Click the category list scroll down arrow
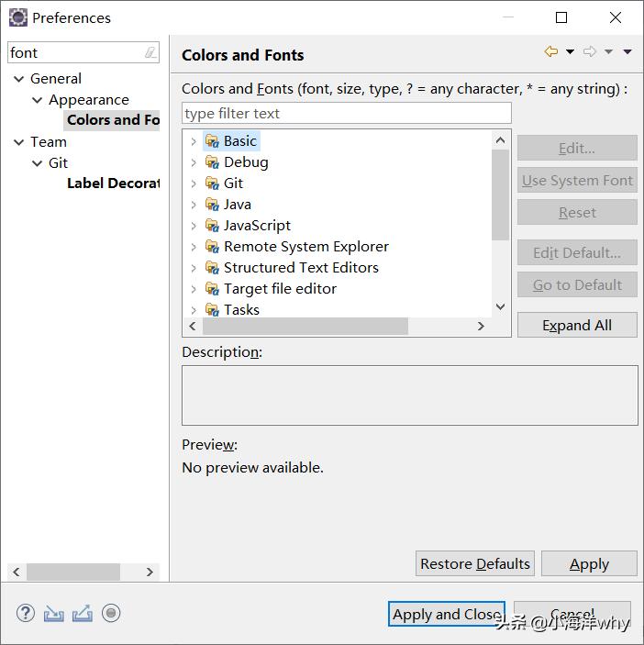 pos(501,306)
